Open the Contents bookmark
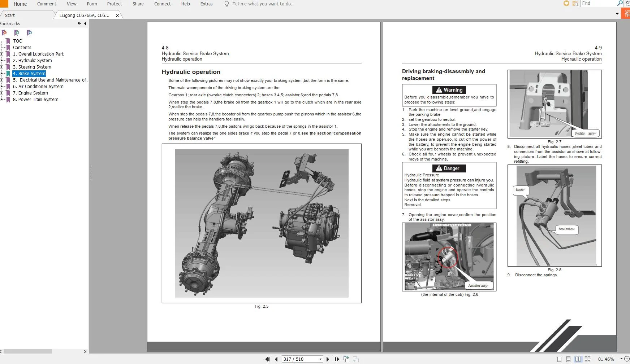Screen dimensions: 630x364 click(x=22, y=48)
